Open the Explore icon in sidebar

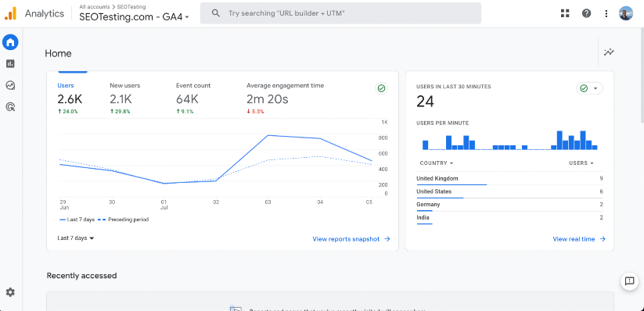[x=10, y=85]
